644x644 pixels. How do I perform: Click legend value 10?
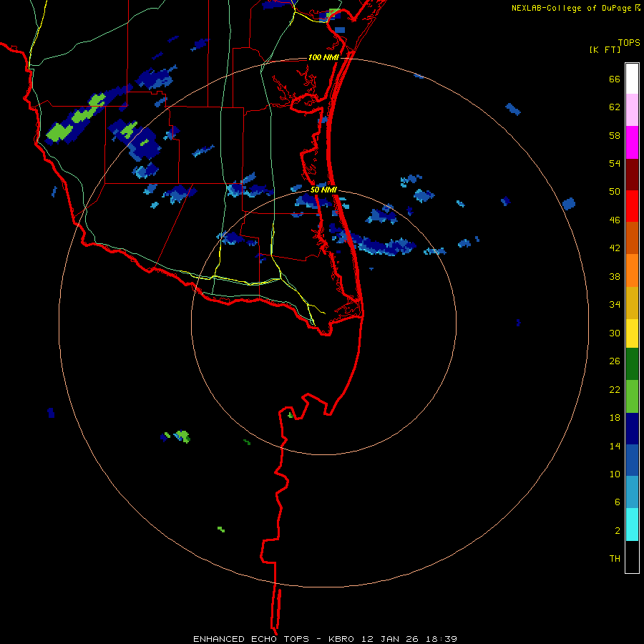(x=615, y=474)
